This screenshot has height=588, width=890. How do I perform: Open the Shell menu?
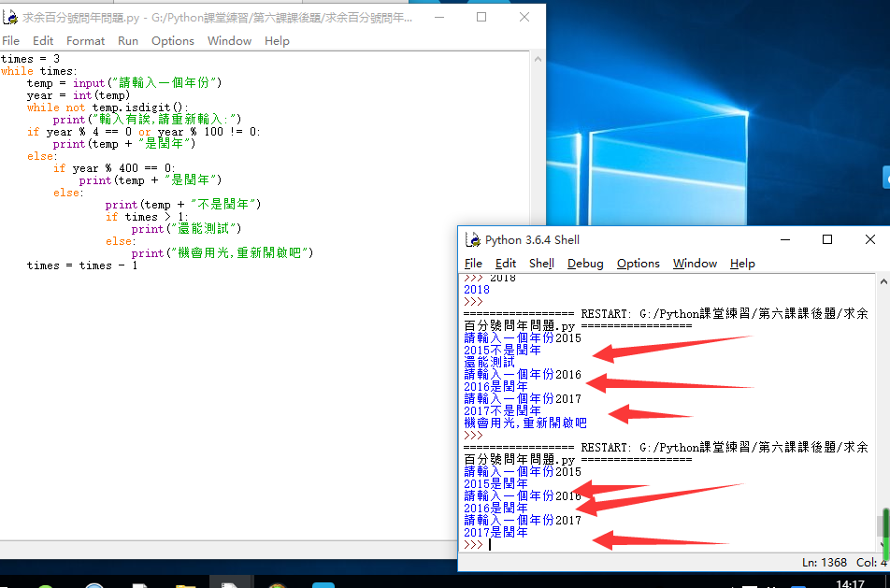coord(541,264)
